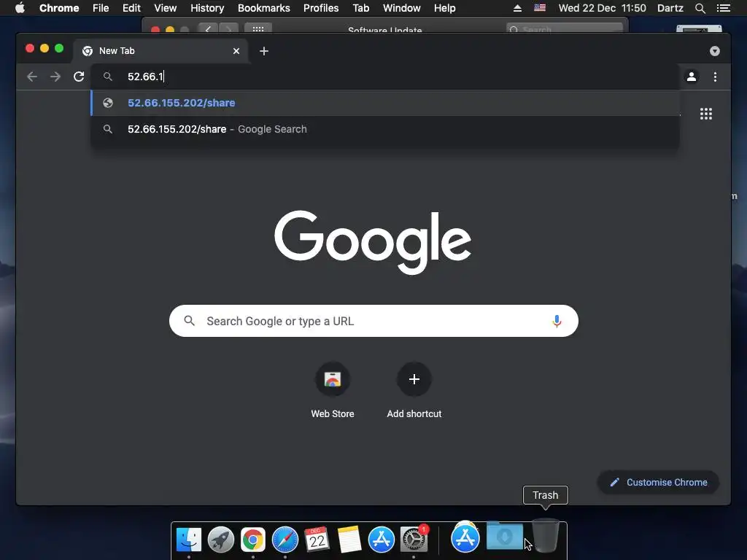Open the File menu
The height and width of the screenshot is (560, 747).
click(101, 8)
